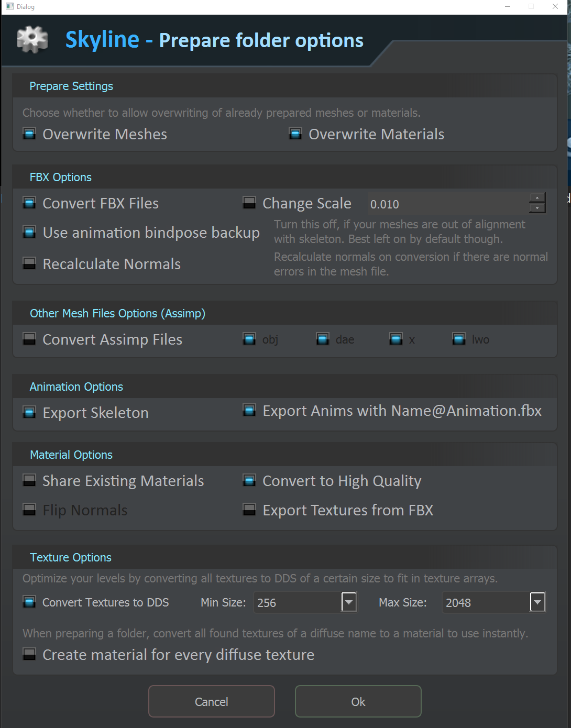571x728 pixels.
Task: Close the dialog window
Action: pos(555,7)
